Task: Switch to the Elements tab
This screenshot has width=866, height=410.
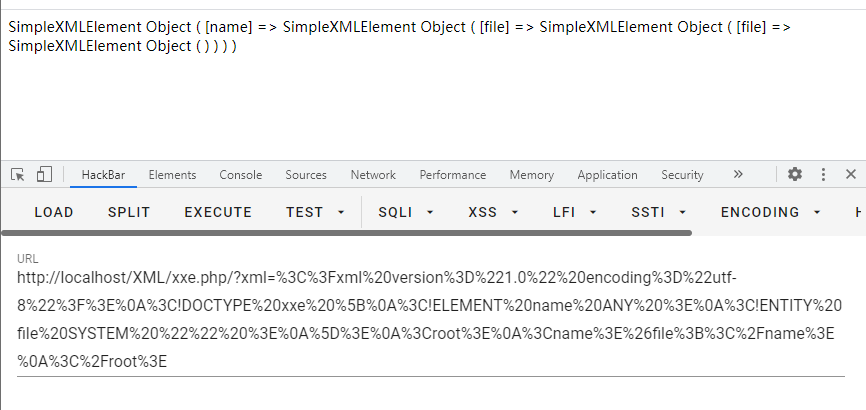Action: (172, 175)
